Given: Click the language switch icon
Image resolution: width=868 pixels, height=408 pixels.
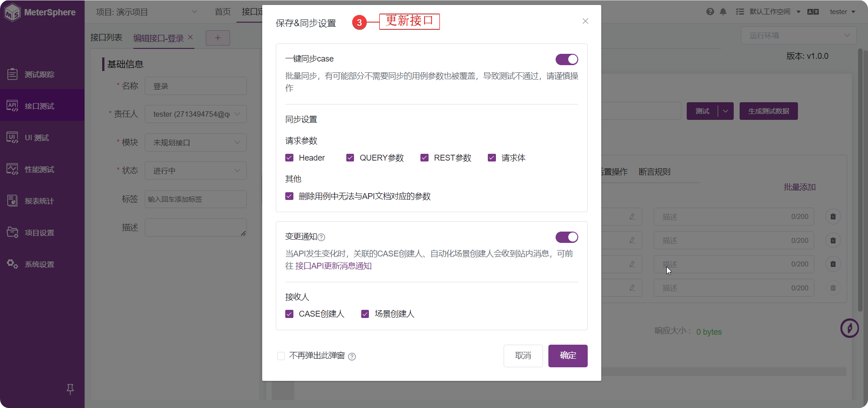Looking at the screenshot, I should [813, 12].
